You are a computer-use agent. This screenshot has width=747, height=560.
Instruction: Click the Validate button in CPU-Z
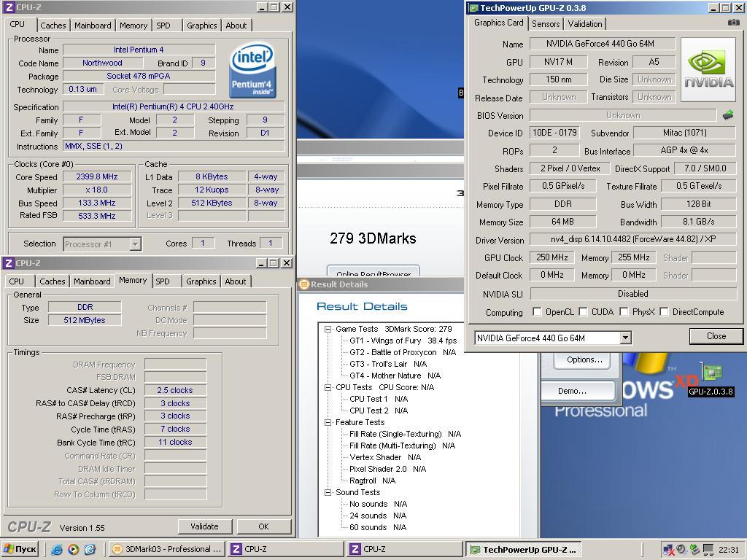[x=205, y=526]
